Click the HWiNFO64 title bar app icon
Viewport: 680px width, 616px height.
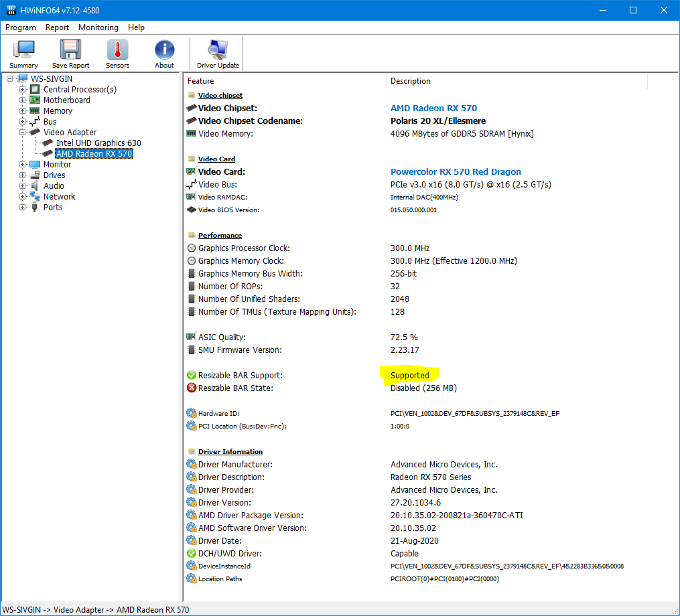point(11,10)
